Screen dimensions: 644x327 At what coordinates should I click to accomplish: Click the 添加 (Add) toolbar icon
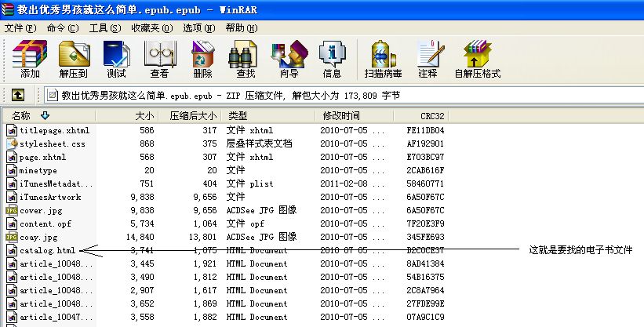click(x=30, y=59)
